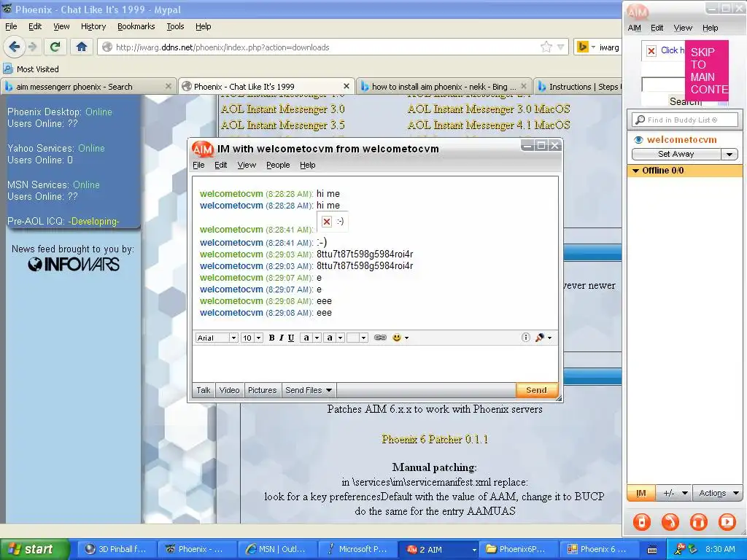Collapse the Offline 0/0 buddy group
This screenshot has height=560, width=747.
[635, 171]
